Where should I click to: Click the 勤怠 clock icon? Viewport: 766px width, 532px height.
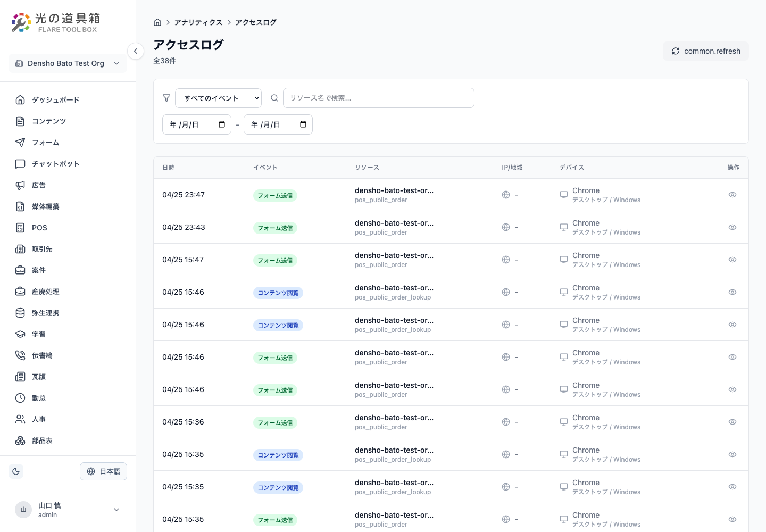point(20,398)
